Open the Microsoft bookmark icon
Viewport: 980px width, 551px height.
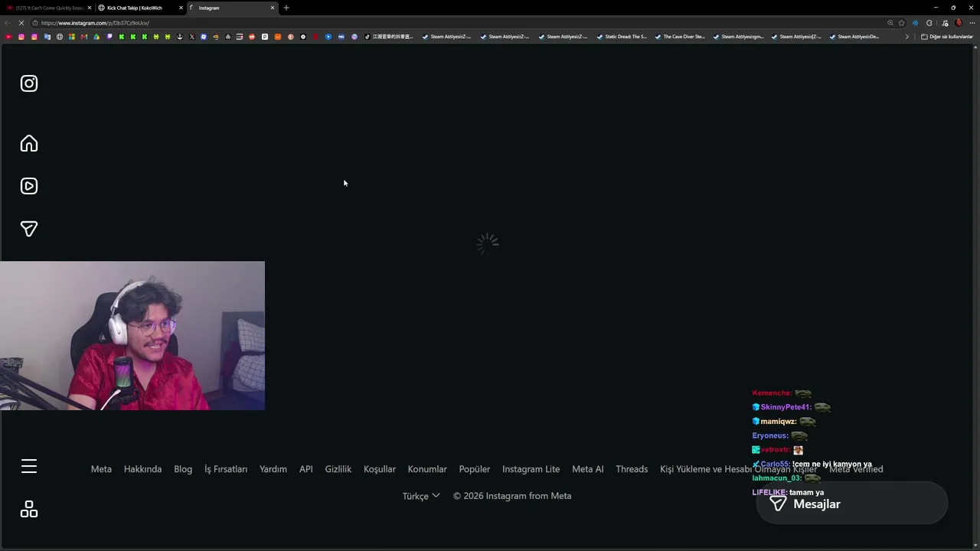pos(72,37)
